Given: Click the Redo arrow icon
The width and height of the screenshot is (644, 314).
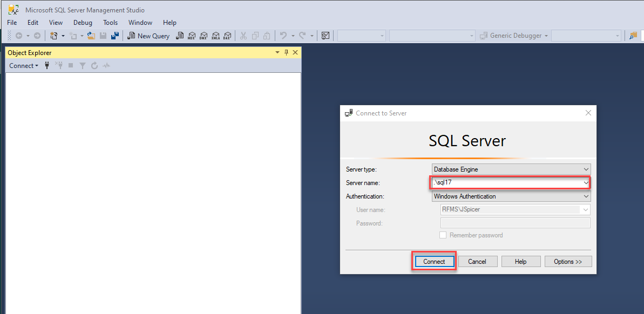Looking at the screenshot, I should pyautogui.click(x=302, y=36).
